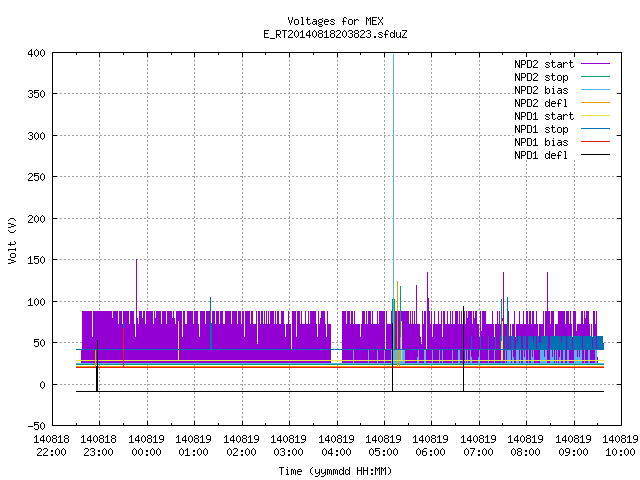The image size is (640, 480).
Task: Click the chart title Voltages for MEX
Action: coord(335,21)
